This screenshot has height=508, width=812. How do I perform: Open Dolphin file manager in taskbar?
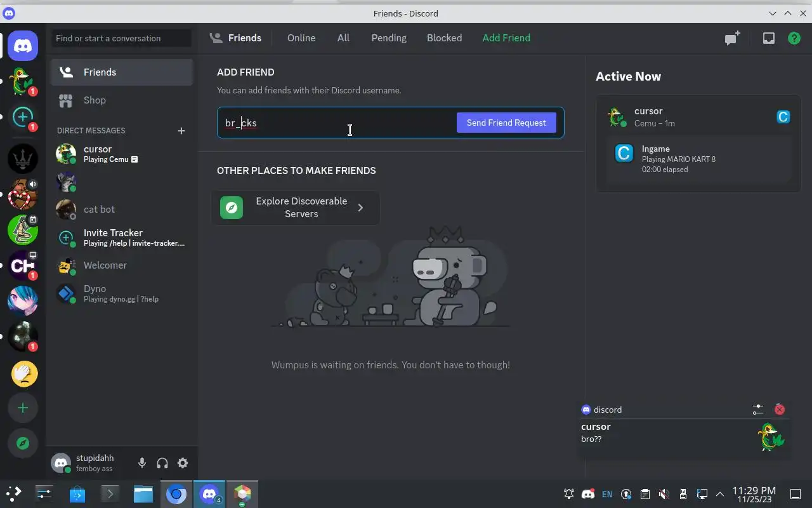(x=143, y=493)
